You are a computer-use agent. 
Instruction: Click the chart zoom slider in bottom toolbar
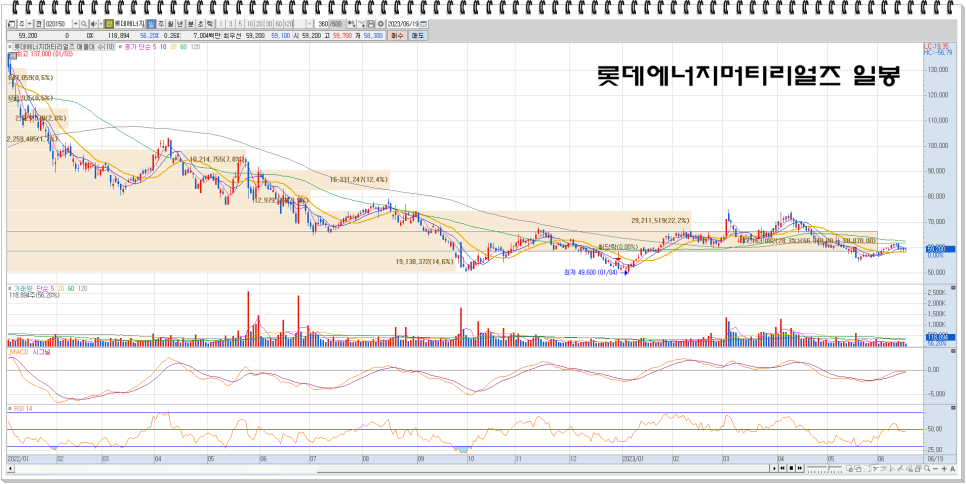pos(825,469)
